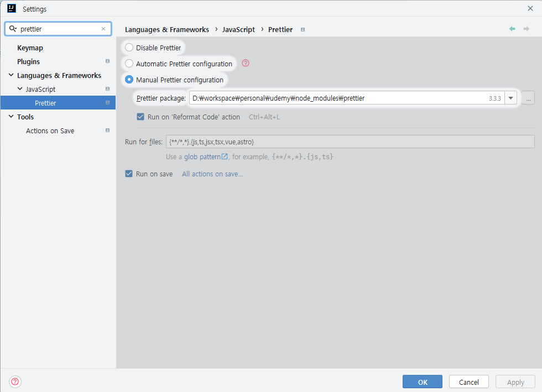Click JavaScript breadcrumb in header
Image resolution: width=542 pixels, height=392 pixels.
tap(238, 30)
